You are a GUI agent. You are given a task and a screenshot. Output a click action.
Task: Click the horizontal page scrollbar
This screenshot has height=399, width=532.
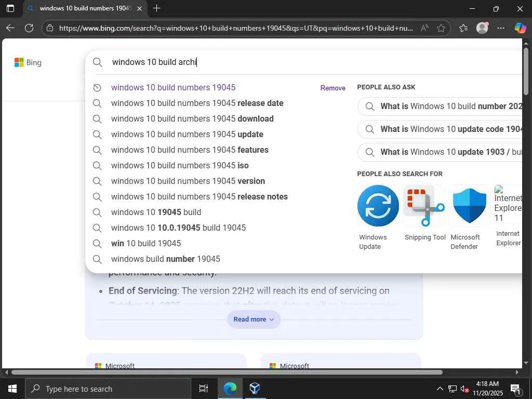[227, 372]
